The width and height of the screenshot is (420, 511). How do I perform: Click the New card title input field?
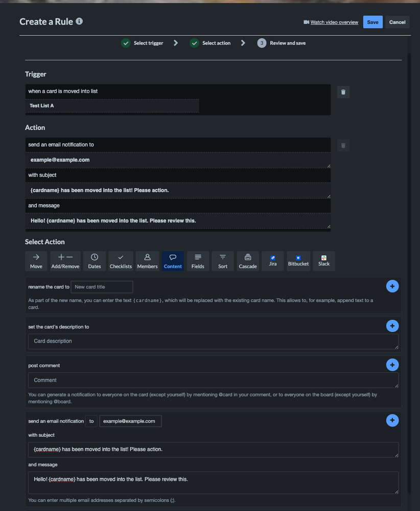tap(102, 287)
